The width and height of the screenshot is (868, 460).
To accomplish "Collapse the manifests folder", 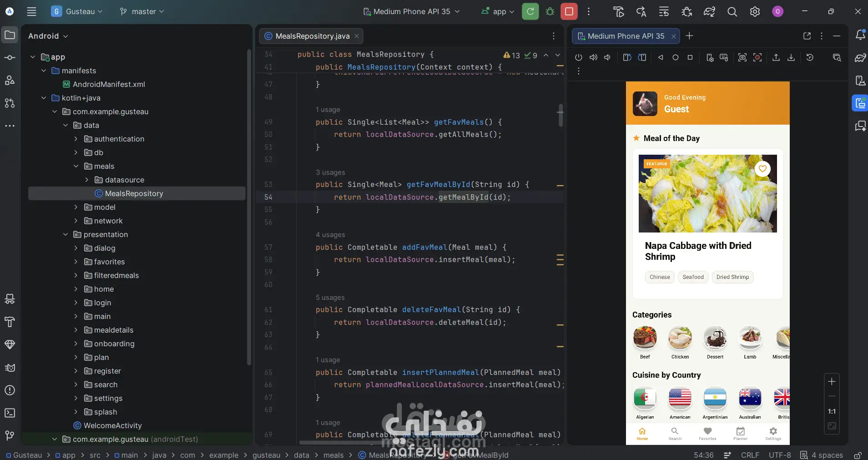I will coord(44,71).
